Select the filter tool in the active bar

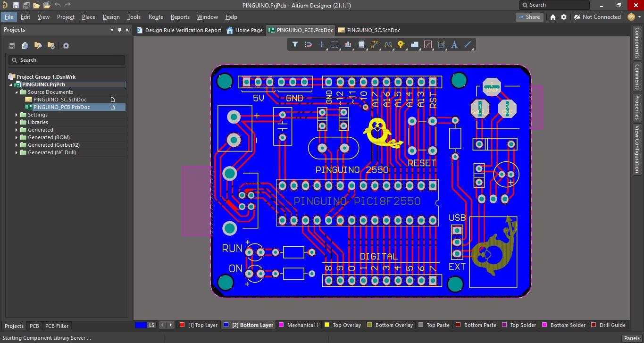click(295, 44)
